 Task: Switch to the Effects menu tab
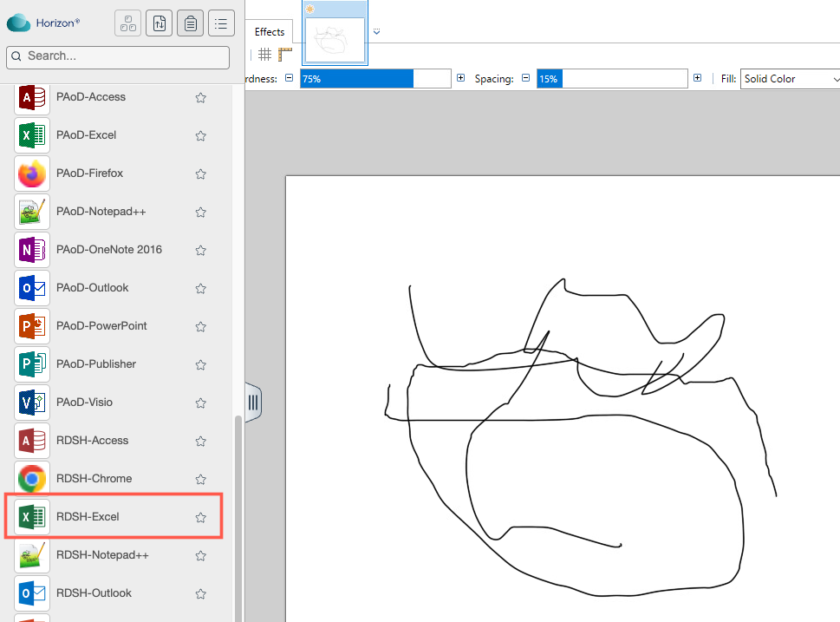point(269,32)
